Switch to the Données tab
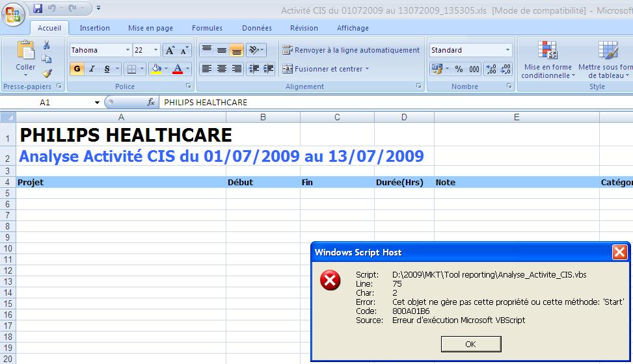 click(257, 28)
